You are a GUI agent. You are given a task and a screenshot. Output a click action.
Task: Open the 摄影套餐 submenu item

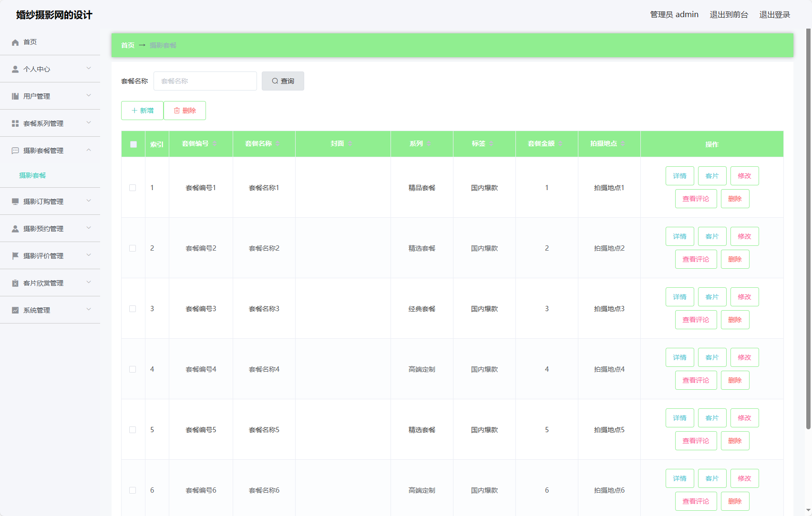(32, 175)
